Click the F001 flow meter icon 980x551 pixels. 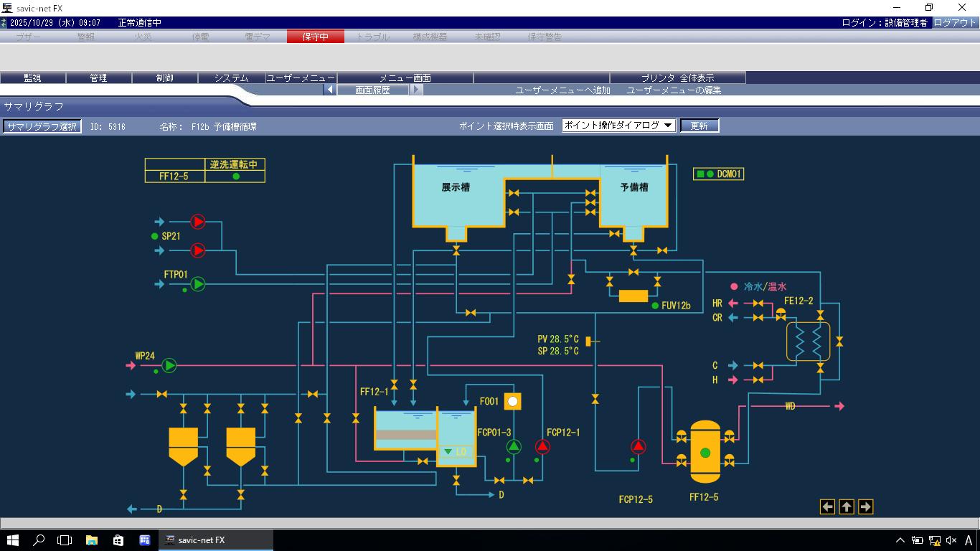point(512,401)
